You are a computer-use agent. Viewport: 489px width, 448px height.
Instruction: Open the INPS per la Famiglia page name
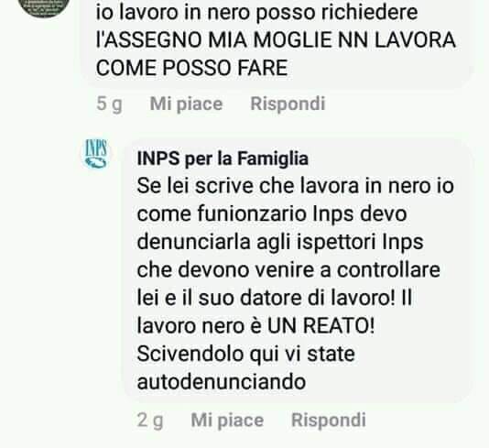click(x=223, y=158)
